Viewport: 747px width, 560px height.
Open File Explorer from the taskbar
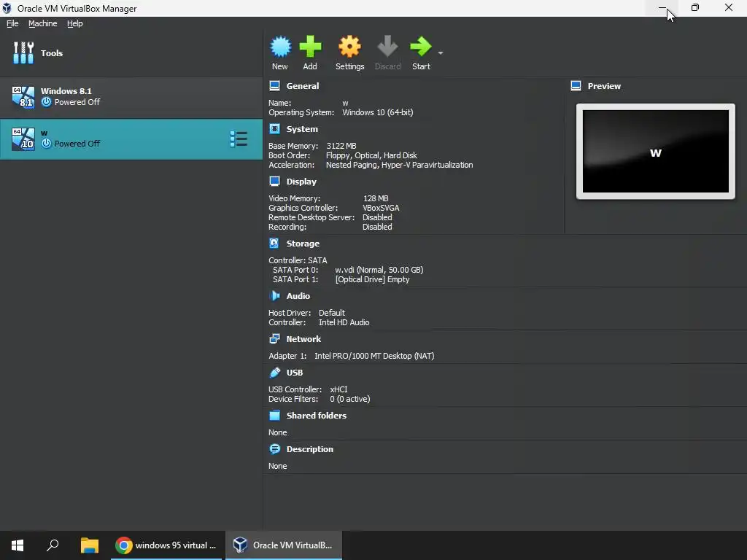[x=89, y=545]
